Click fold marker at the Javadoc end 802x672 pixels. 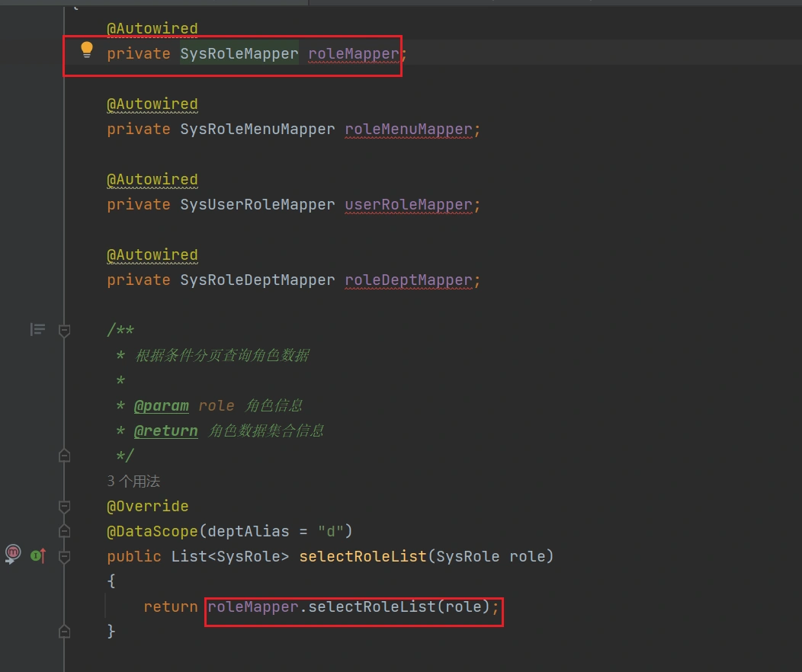pos(65,456)
